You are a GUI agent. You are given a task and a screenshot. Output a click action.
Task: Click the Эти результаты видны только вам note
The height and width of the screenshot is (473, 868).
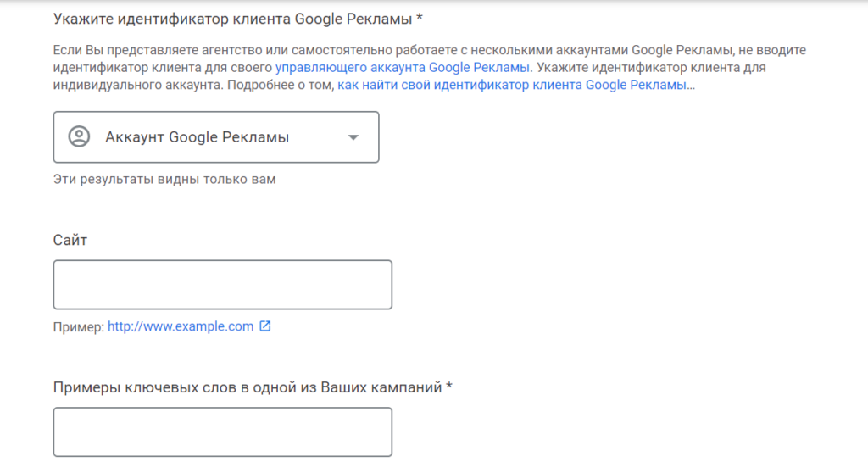click(x=164, y=180)
